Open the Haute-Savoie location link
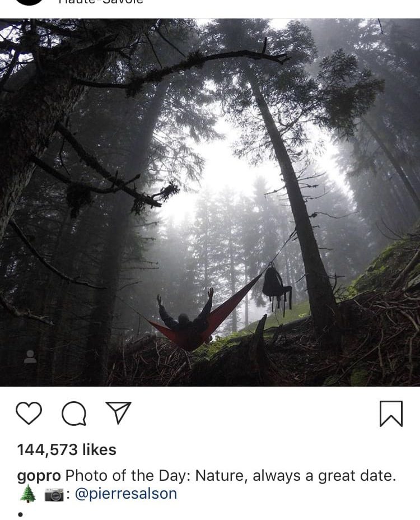 click(x=101, y=2)
